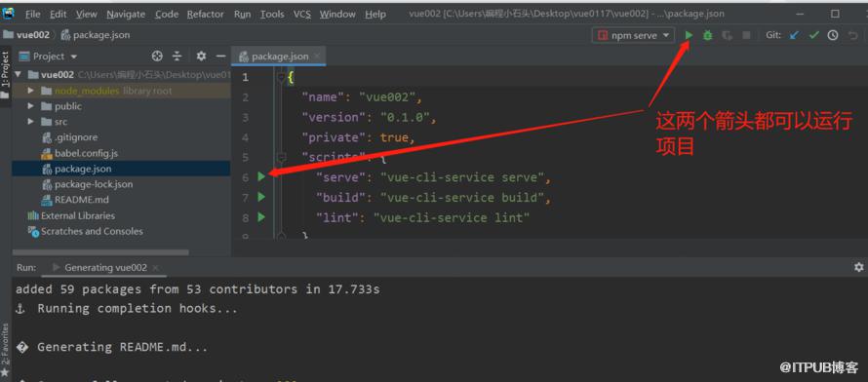The width and height of the screenshot is (868, 382).
Task: Open the VCS menu
Action: tap(301, 15)
